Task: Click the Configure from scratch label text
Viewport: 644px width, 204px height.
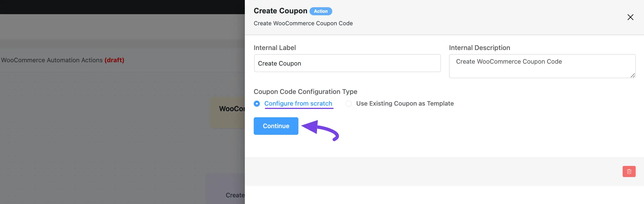Action: [x=298, y=103]
